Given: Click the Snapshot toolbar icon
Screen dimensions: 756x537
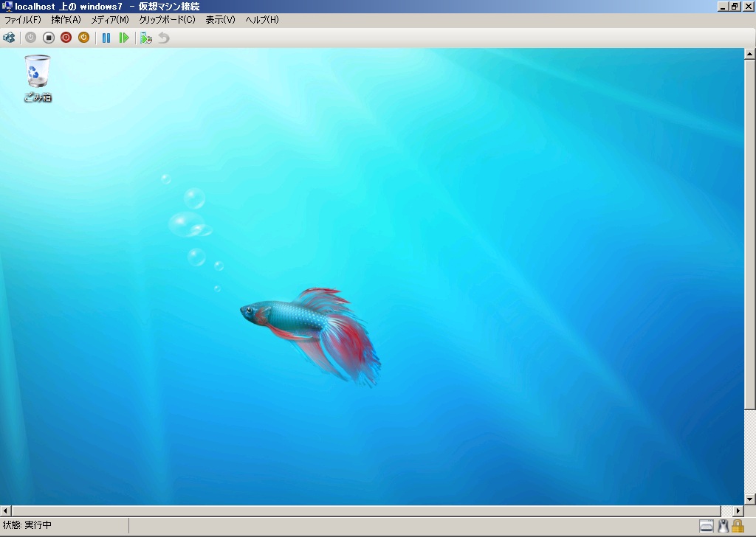Looking at the screenshot, I should pyautogui.click(x=146, y=38).
